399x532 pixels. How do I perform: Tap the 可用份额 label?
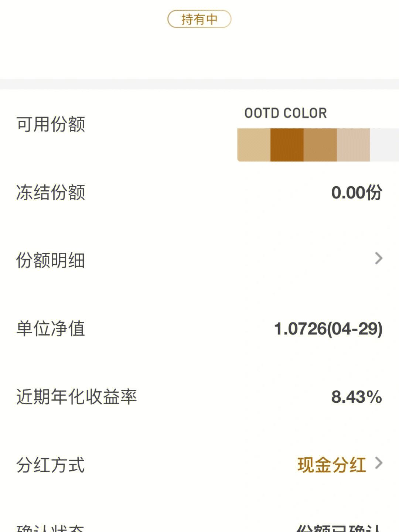click(51, 124)
